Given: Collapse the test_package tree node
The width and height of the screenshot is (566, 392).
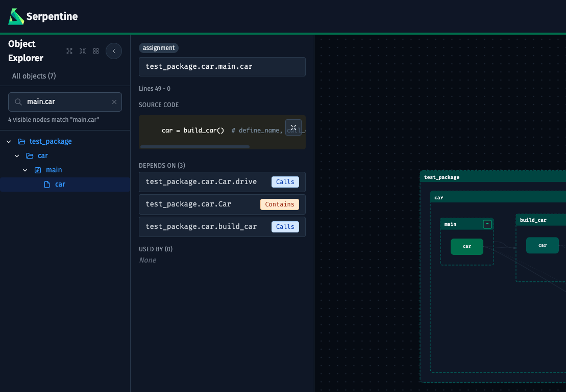Looking at the screenshot, I should tap(9, 142).
